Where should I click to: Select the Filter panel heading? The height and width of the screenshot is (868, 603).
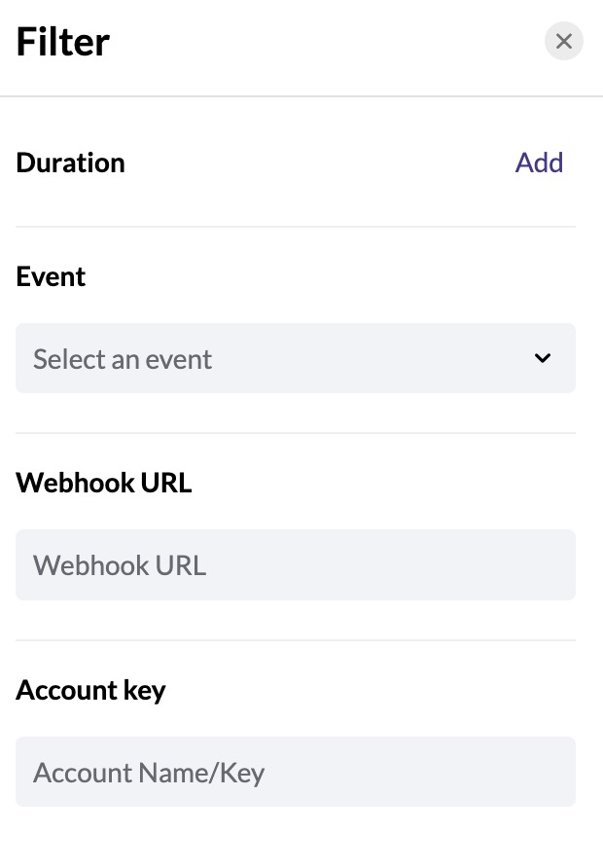click(x=63, y=42)
